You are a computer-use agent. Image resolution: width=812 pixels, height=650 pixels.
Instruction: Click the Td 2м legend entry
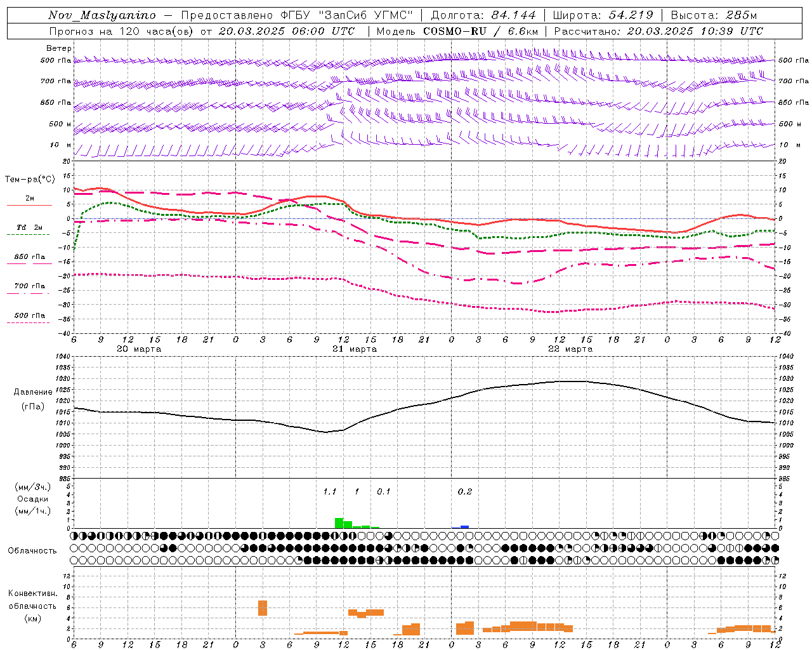(30, 227)
